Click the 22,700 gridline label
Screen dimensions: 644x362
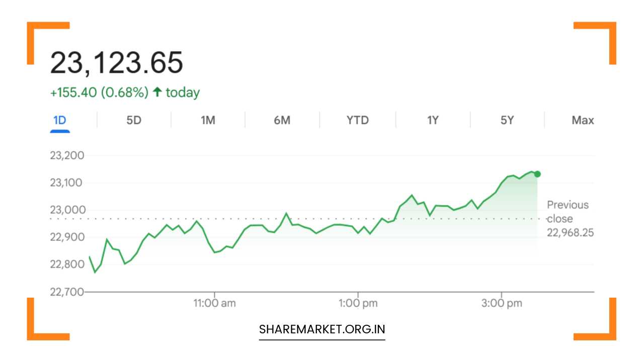coord(67,292)
